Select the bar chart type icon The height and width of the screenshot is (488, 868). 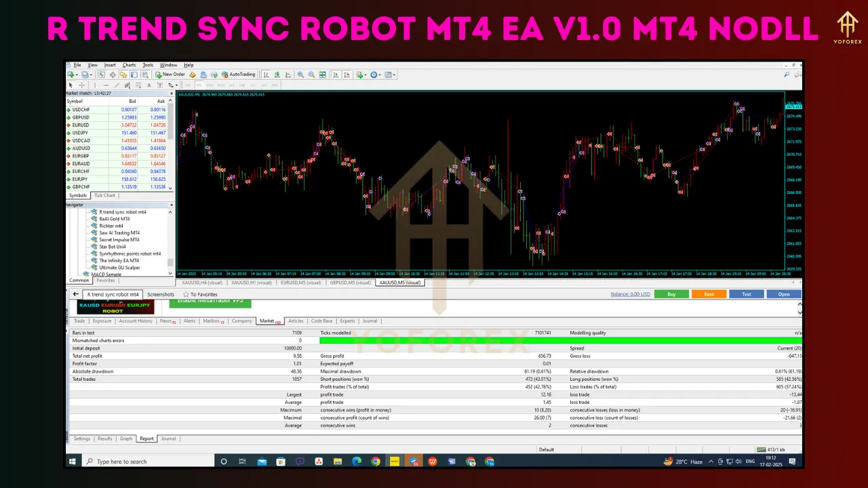(x=267, y=75)
